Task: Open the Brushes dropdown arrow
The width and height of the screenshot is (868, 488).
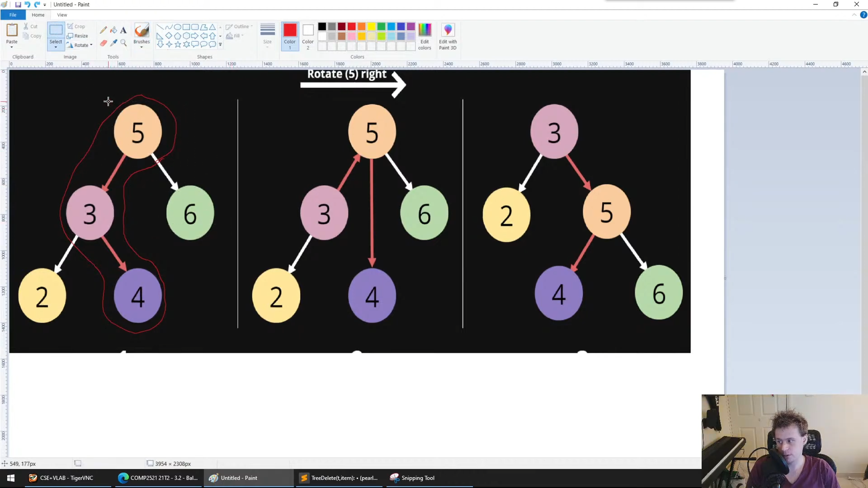Action: point(142,47)
